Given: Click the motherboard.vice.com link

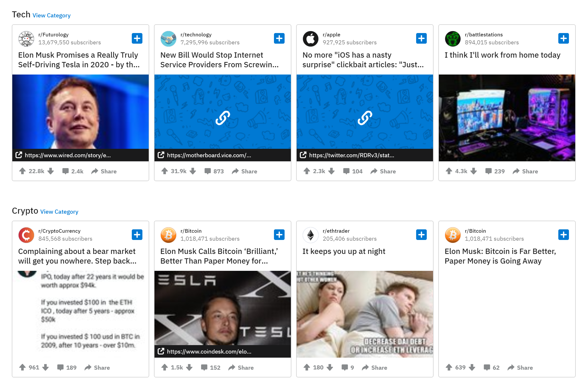Looking at the screenshot, I should click(209, 155).
